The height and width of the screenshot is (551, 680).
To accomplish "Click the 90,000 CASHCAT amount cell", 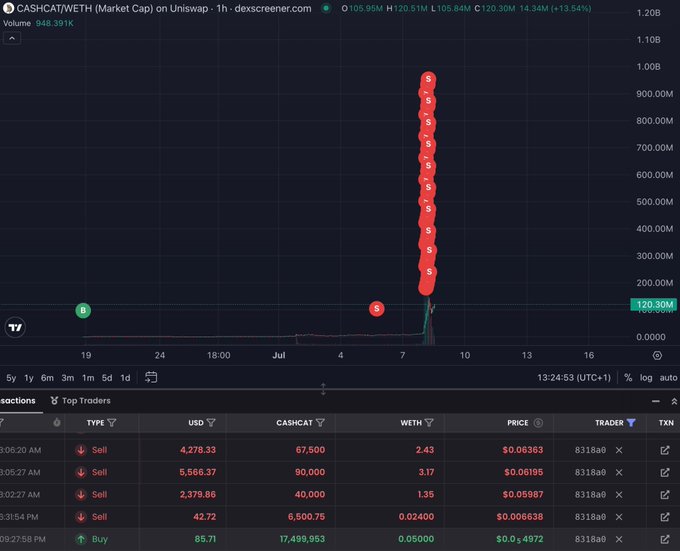I will point(310,473).
